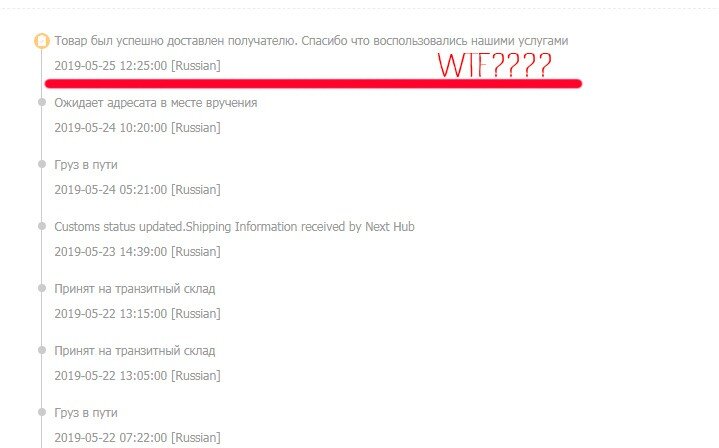719x448 pixels.
Task: Click timeline dot for 'Груз в пути' 05:21
Action: (42, 164)
